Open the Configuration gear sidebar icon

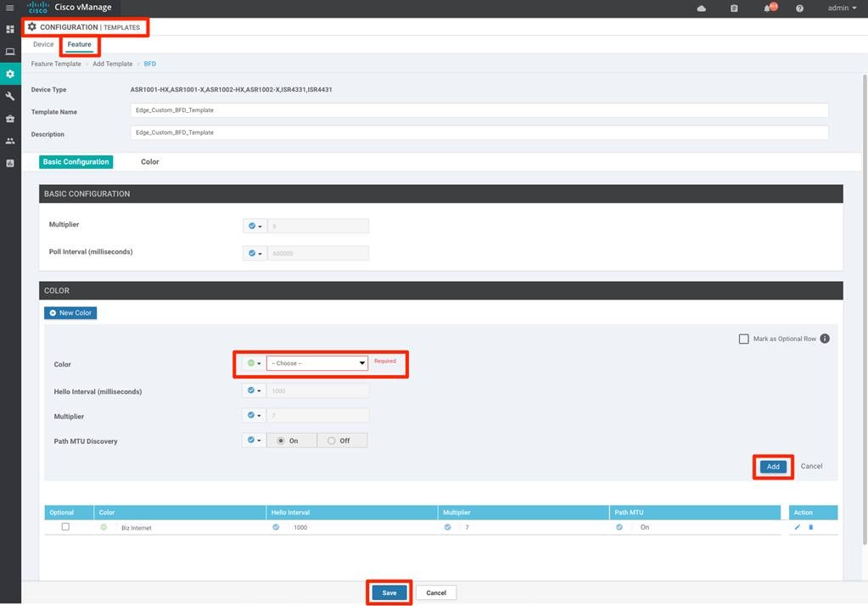coord(10,74)
